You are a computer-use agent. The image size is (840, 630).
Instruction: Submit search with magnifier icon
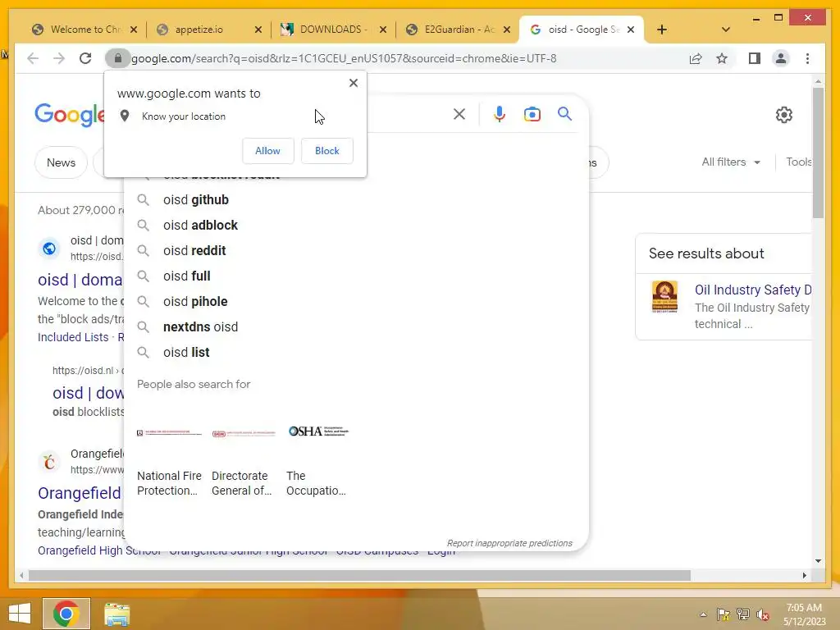click(564, 113)
